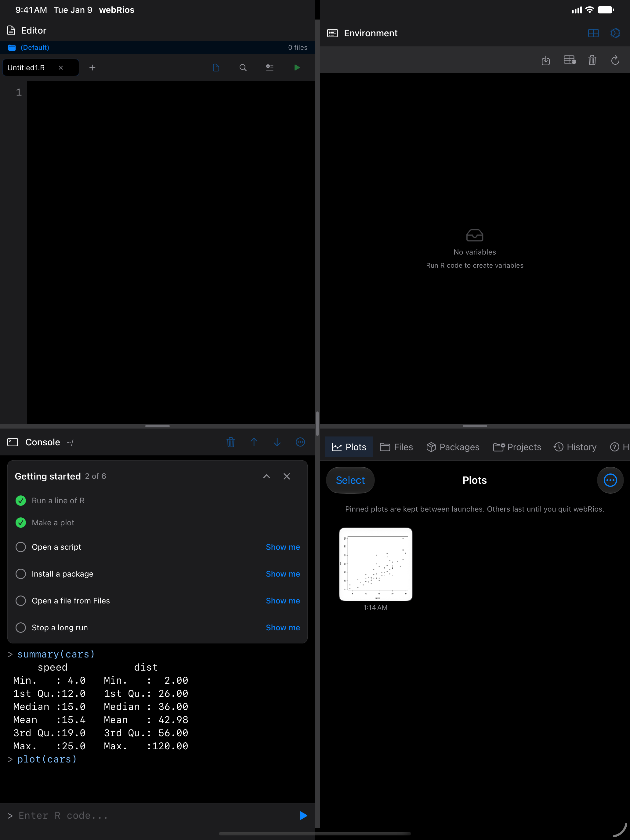The height and width of the screenshot is (840, 630).
Task: Toggle the Open a file from Files circle
Action: 21,601
